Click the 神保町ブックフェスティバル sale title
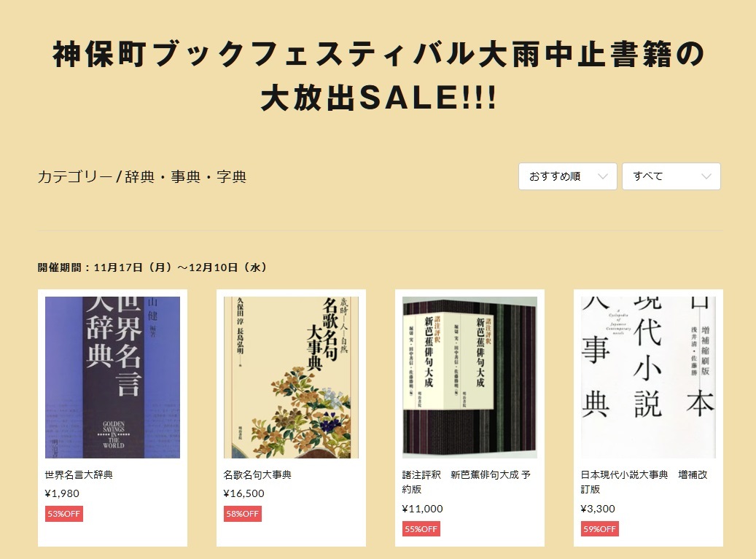The height and width of the screenshot is (559, 756). (379, 76)
